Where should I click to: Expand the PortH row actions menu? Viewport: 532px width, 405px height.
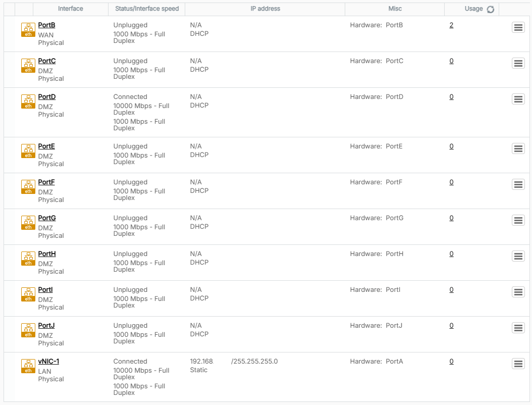coord(518,256)
